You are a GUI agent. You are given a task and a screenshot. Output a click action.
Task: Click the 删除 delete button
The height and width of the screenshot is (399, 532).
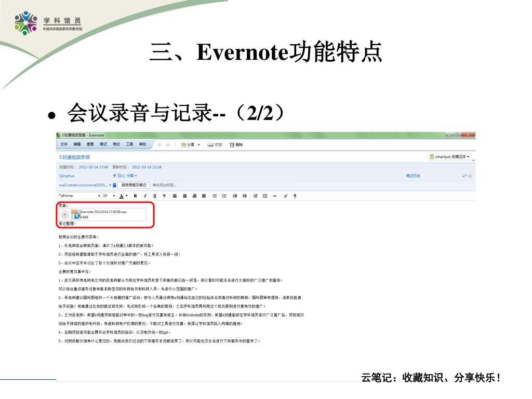pyautogui.click(x=236, y=145)
